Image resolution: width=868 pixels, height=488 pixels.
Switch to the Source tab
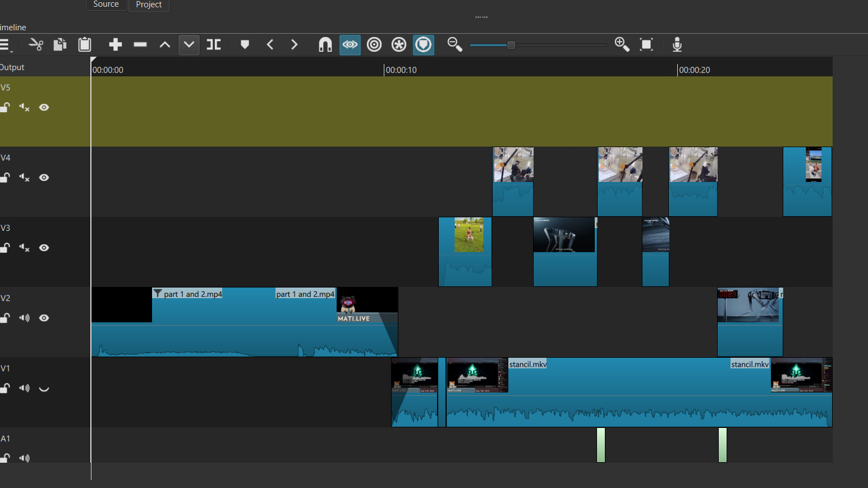106,4
